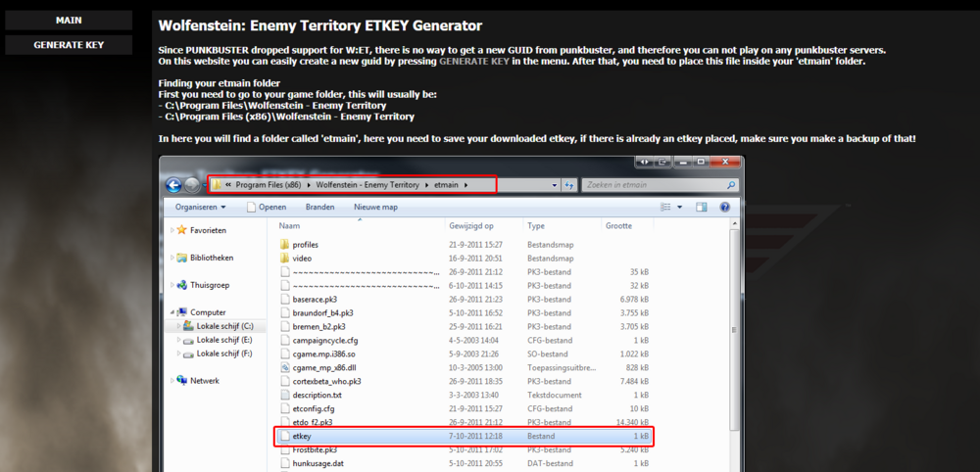Open the MAIN page from the sidebar
Screen dimensions: 980x472
coord(69,20)
